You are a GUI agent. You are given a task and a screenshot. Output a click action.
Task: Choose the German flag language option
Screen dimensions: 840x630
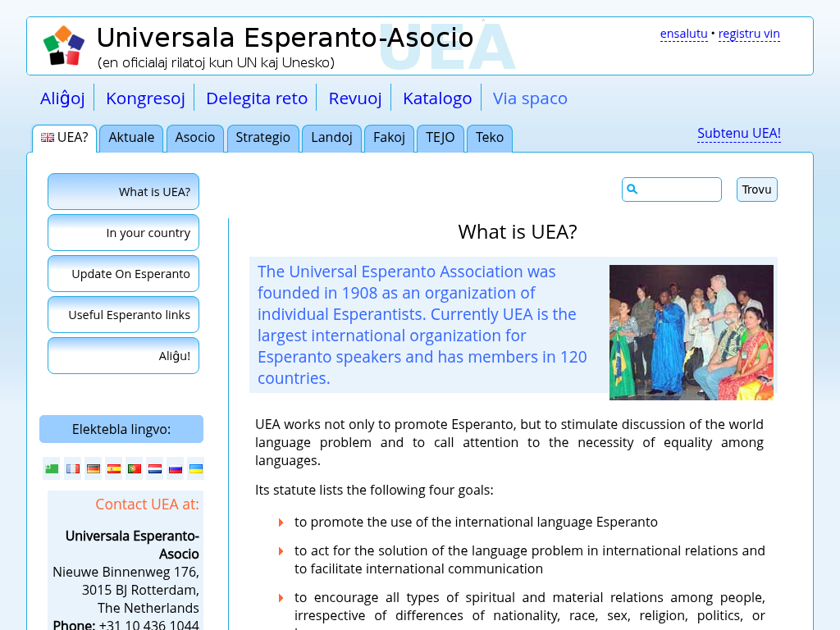click(x=94, y=468)
